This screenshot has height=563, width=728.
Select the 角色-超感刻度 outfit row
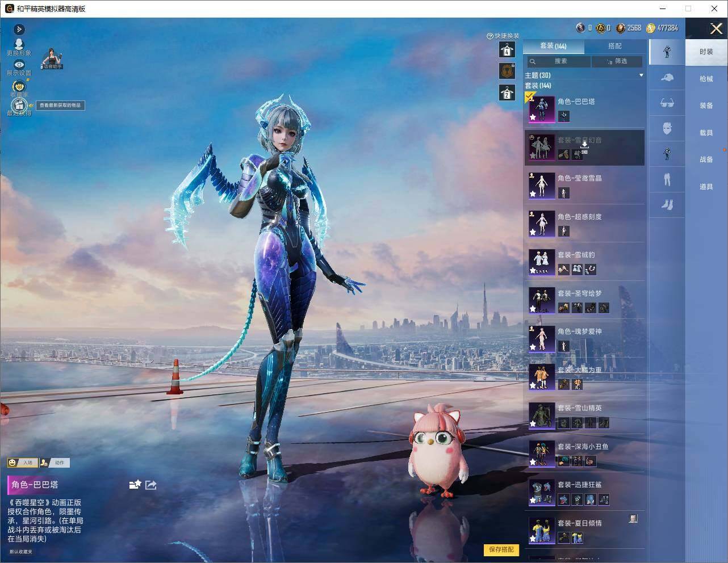click(x=585, y=223)
